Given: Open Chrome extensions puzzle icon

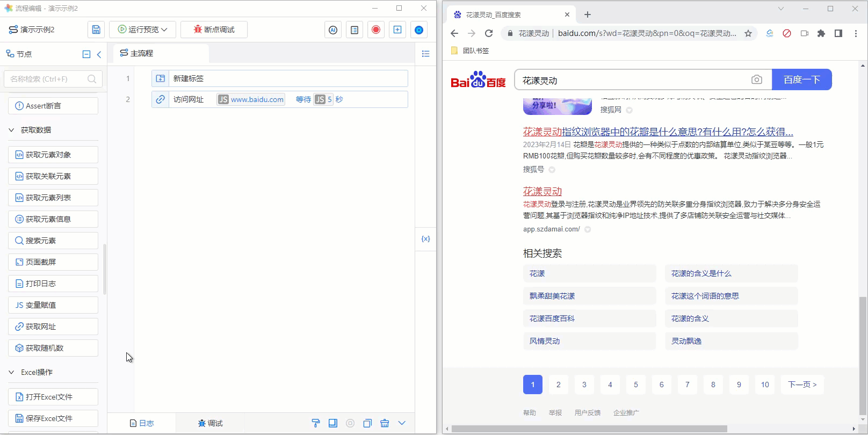Looking at the screenshot, I should pyautogui.click(x=821, y=33).
